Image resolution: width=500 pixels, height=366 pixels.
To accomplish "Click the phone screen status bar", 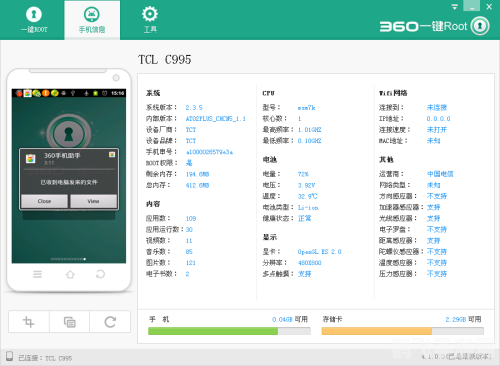I will coord(69,93).
